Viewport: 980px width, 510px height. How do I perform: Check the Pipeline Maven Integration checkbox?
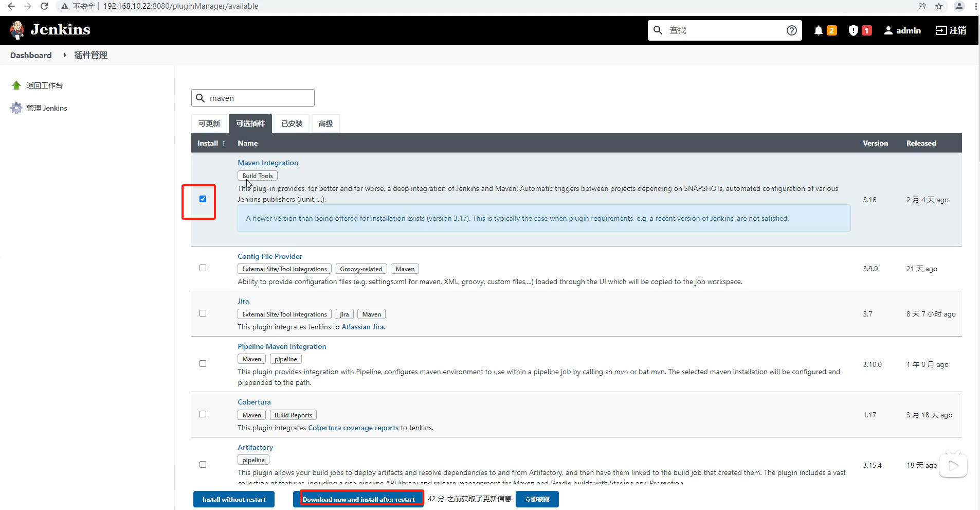coord(203,364)
